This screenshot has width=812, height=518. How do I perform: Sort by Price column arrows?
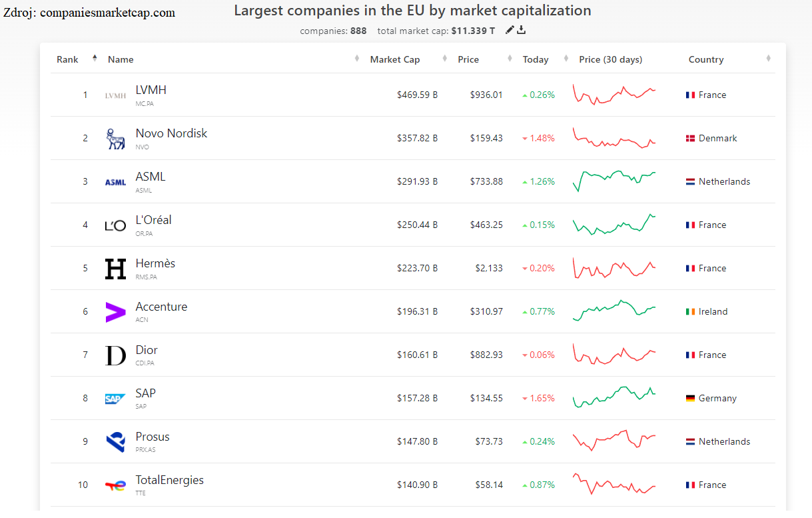click(x=510, y=59)
